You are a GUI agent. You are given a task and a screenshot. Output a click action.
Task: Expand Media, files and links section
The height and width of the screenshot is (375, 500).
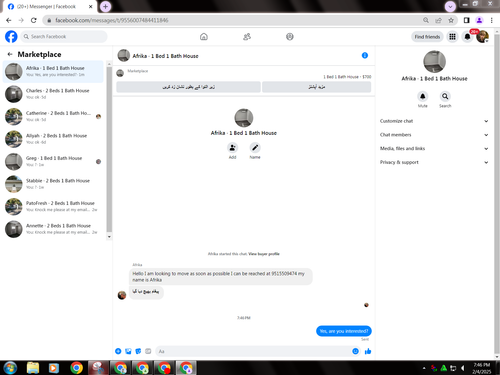point(434,148)
